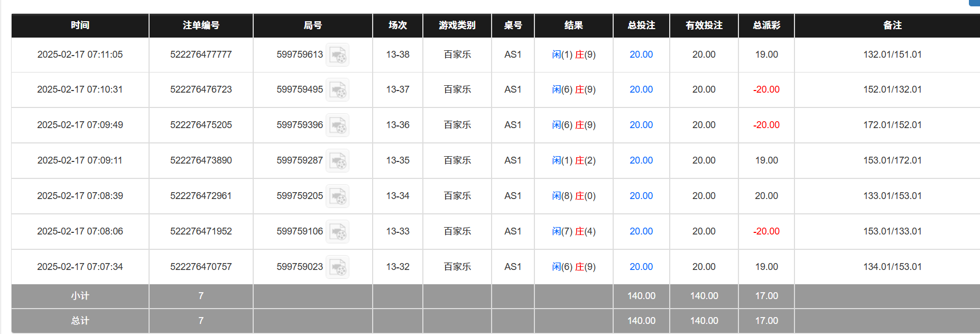Click the 注单编号 column header

coord(201,25)
